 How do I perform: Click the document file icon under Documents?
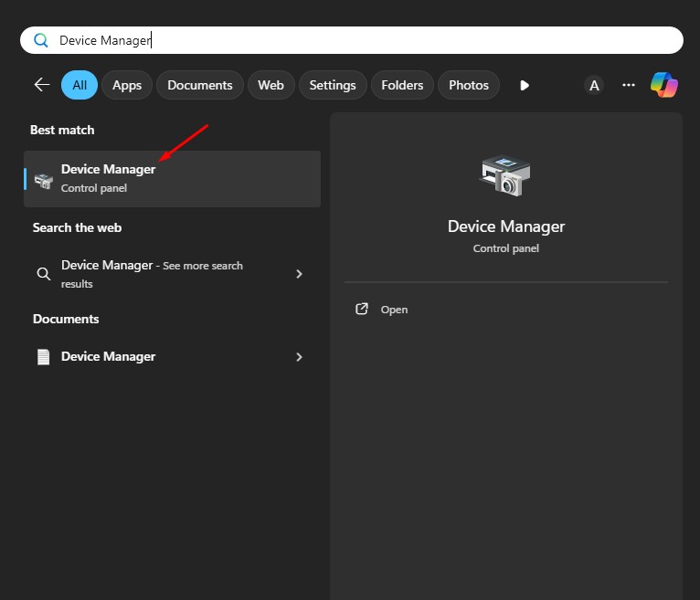click(43, 357)
